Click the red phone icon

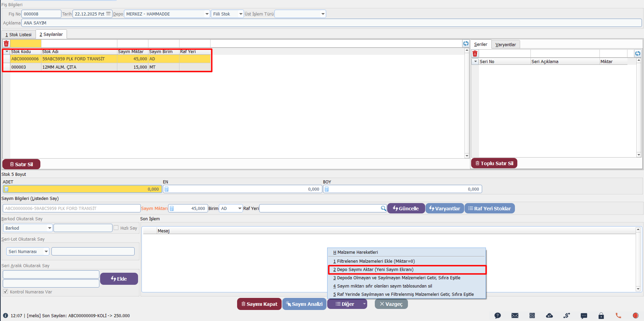pos(618,315)
